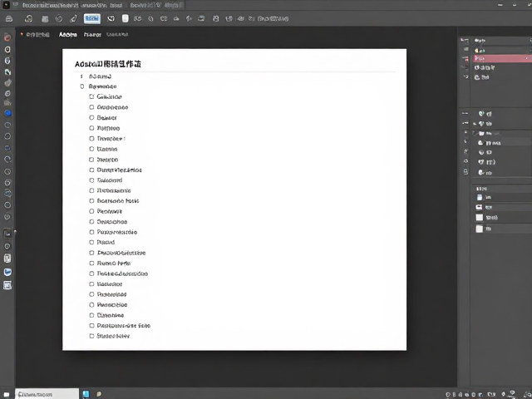532x399 pixels.
Task: Open the blue app icon beside the taskbar search box
Action: (x=86, y=394)
